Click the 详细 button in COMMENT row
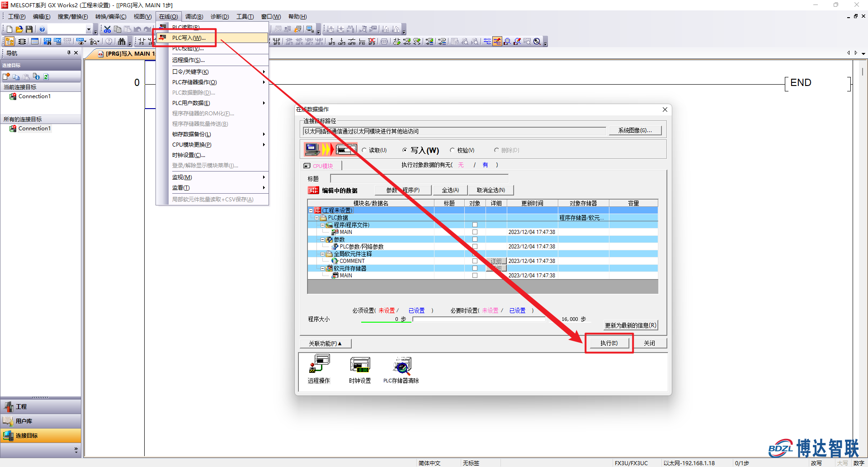Screen dimensions: 868x467 tap(496, 261)
